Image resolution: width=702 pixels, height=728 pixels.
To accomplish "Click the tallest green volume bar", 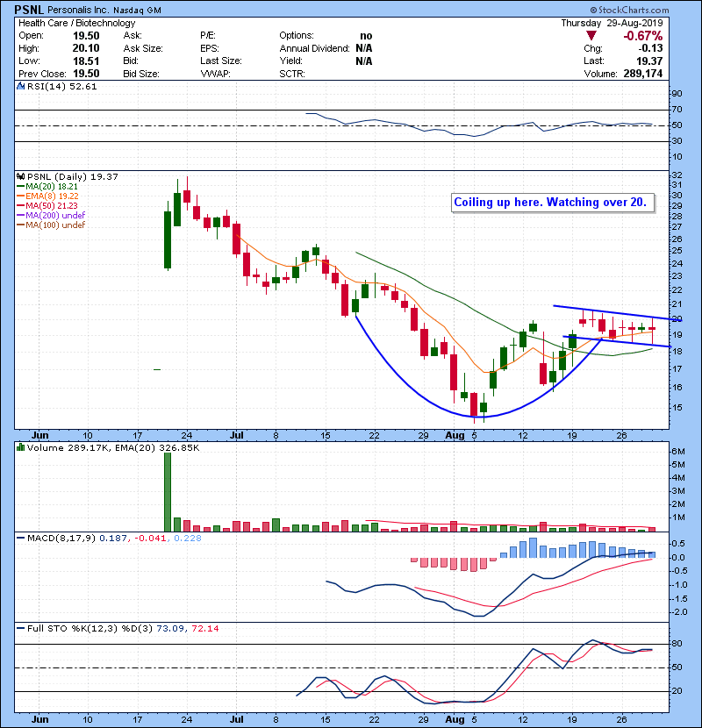I will (168, 492).
